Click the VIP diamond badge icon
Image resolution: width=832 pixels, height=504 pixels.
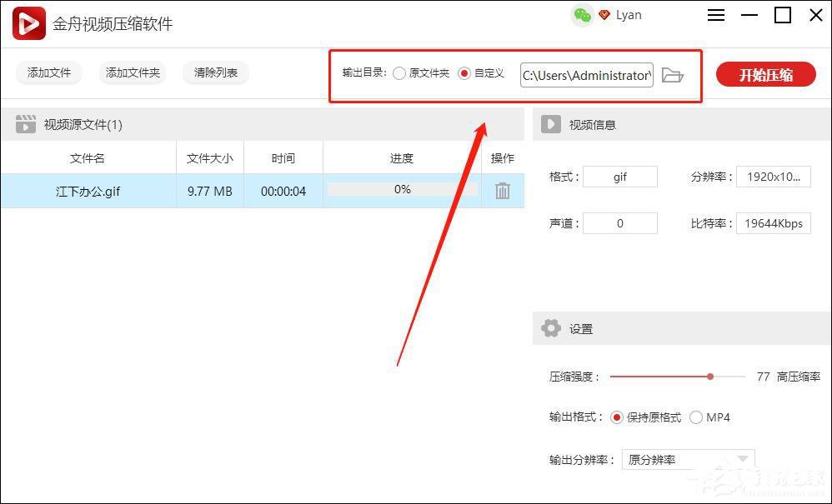click(x=604, y=15)
